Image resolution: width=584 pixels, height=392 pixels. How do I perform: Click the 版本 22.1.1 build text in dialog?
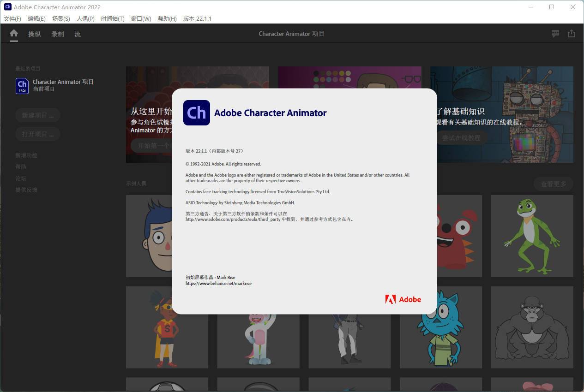[x=214, y=151]
